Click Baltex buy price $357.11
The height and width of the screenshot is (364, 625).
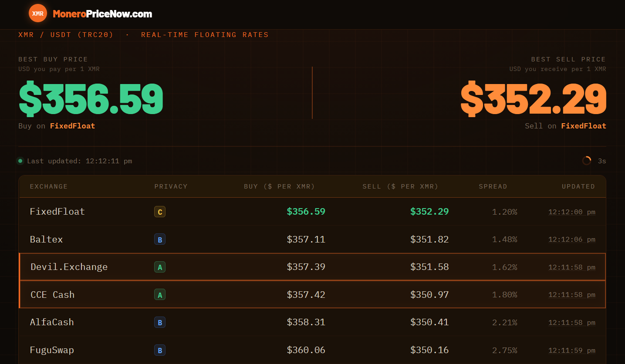pos(306,239)
